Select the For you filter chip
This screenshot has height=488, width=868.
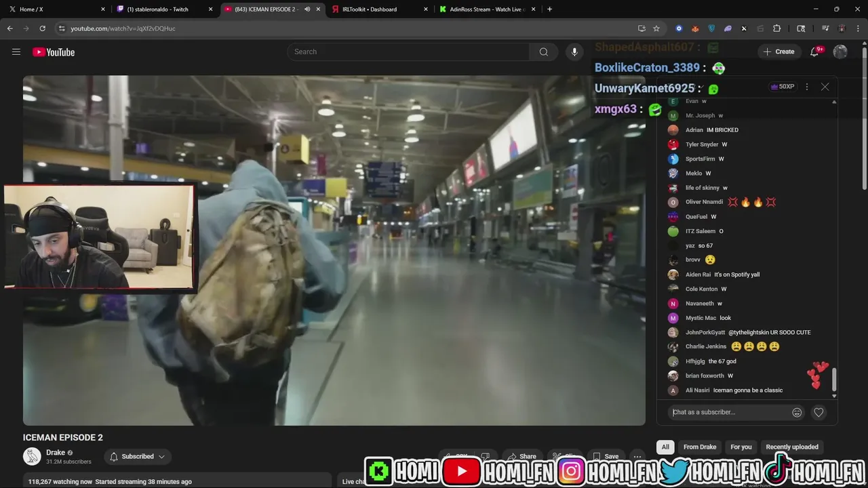pyautogui.click(x=741, y=447)
